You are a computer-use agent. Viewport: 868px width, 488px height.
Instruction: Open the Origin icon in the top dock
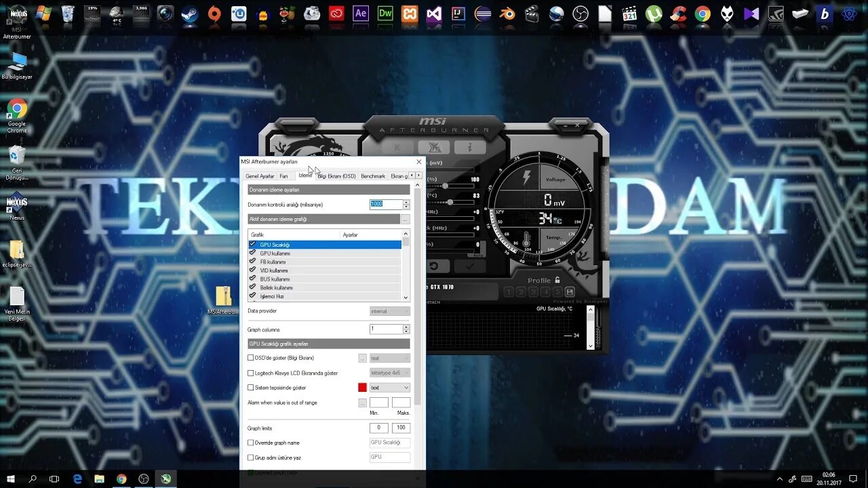(214, 14)
